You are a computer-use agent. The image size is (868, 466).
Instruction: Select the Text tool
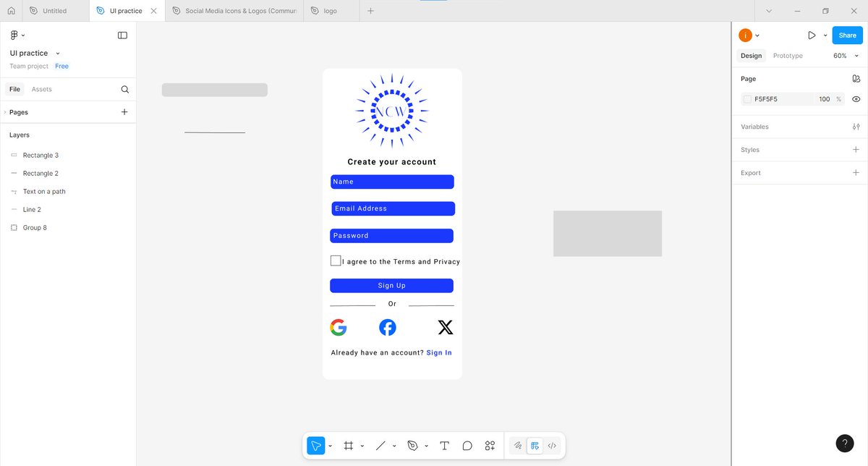[444, 446]
